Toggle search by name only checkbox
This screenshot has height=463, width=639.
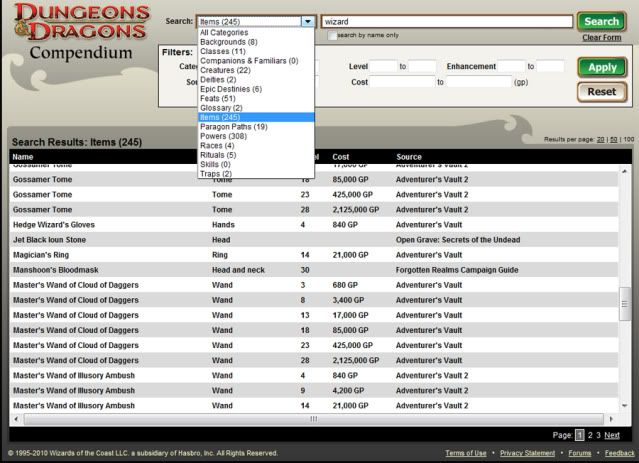coord(333,36)
